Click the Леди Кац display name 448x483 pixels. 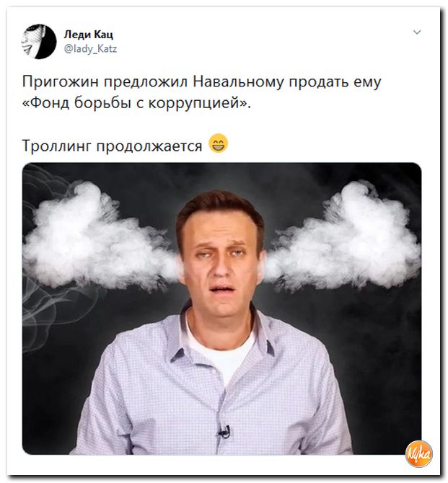coord(89,34)
